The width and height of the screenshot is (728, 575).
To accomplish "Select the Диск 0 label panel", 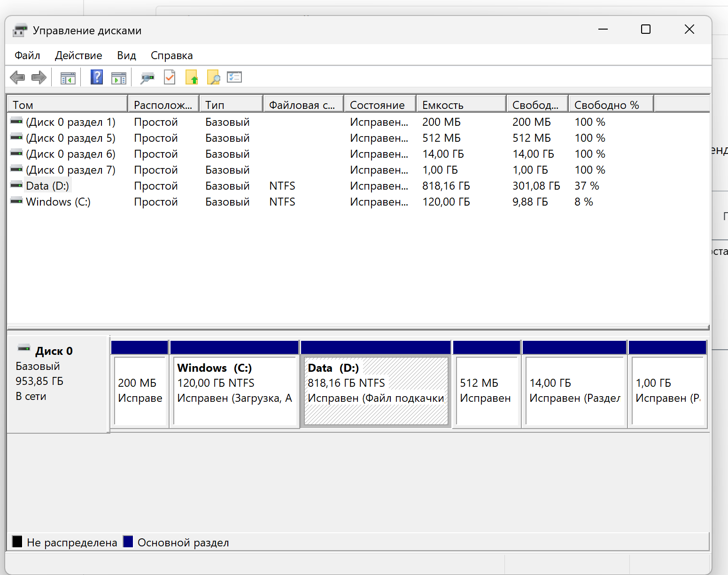I will coord(58,384).
